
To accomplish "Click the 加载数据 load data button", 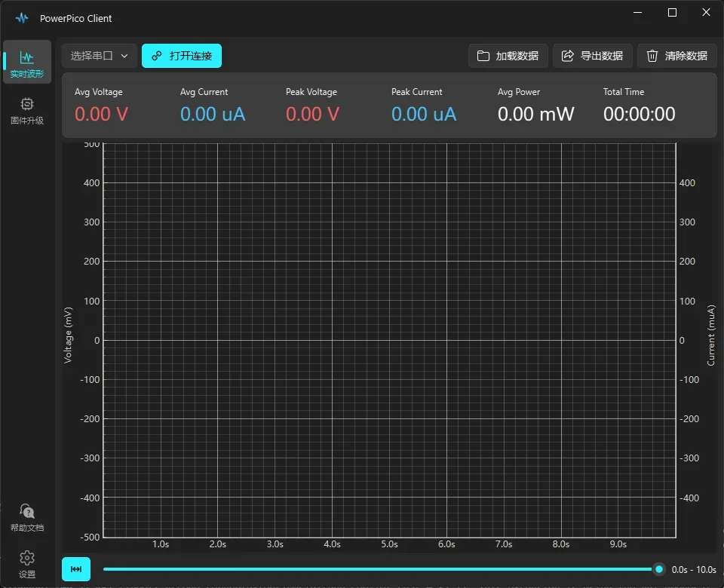I will [508, 56].
